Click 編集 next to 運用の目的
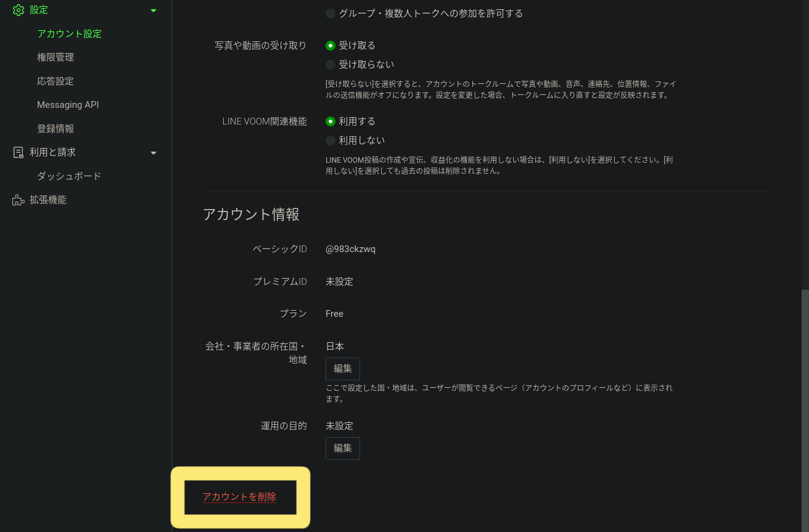Image resolution: width=809 pixels, height=532 pixels. pyautogui.click(x=342, y=448)
